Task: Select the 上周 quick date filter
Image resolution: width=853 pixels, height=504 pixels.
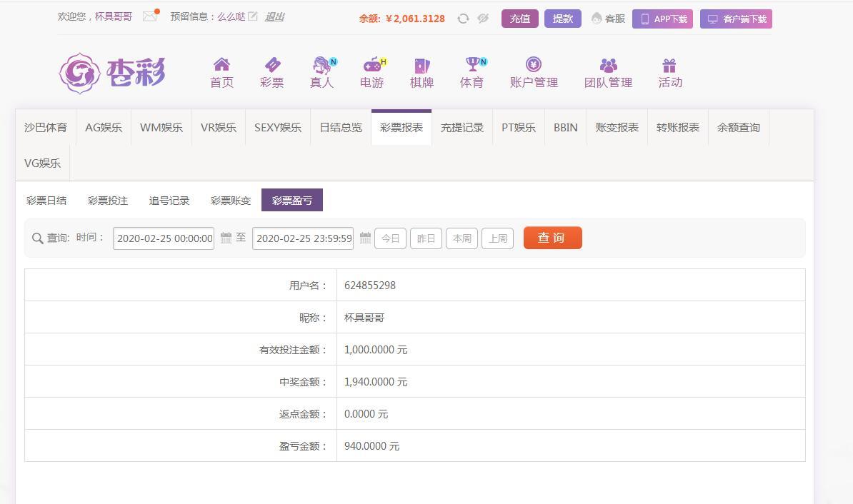Action: click(x=498, y=238)
